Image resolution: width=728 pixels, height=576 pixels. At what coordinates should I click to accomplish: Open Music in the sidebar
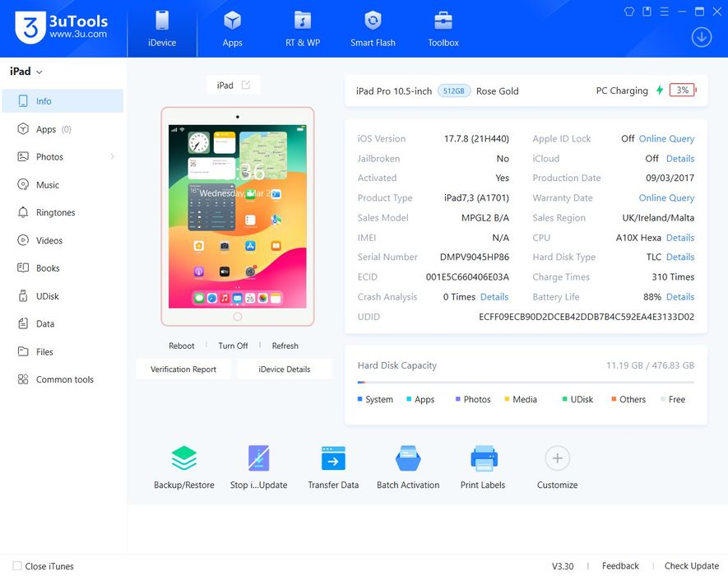(63, 184)
